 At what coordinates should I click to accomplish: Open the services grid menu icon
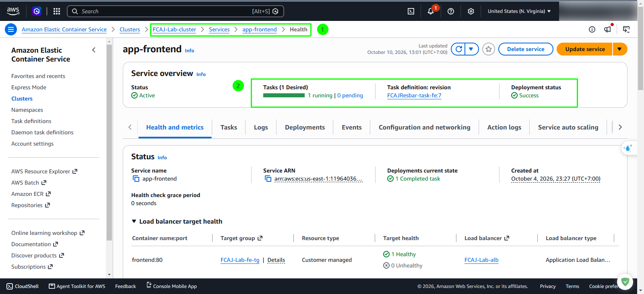[x=57, y=11]
